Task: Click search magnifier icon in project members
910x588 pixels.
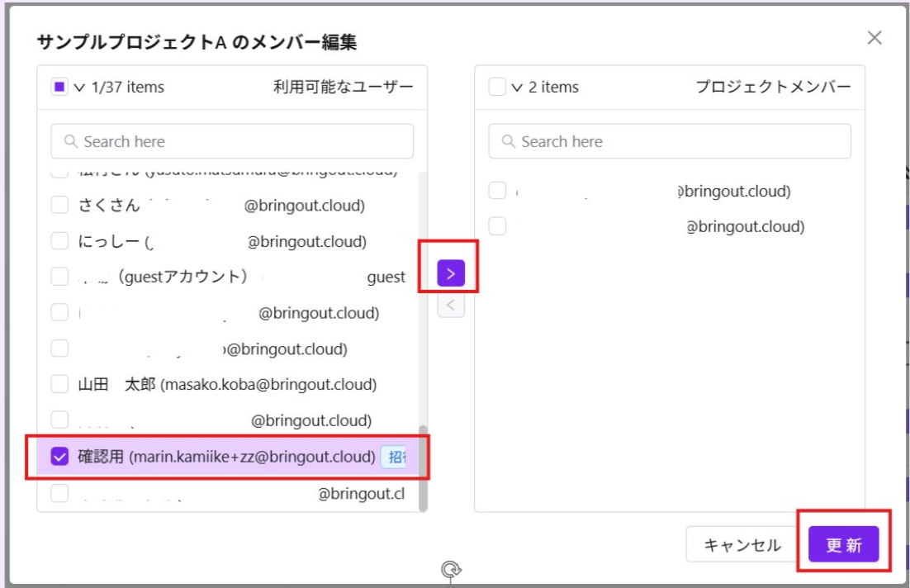Action: pos(509,141)
